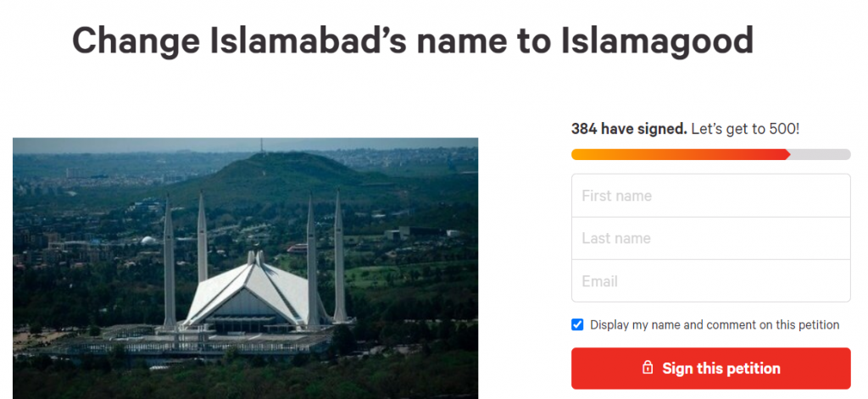This screenshot has height=399, width=868.
Task: Click into the Email field
Action: 710,281
